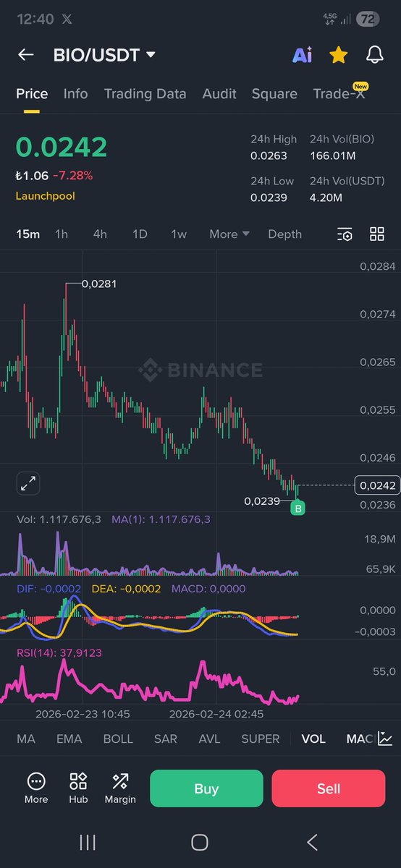This screenshot has width=401, height=868.
Task: Tap the Launchpool label
Action: [x=45, y=195]
